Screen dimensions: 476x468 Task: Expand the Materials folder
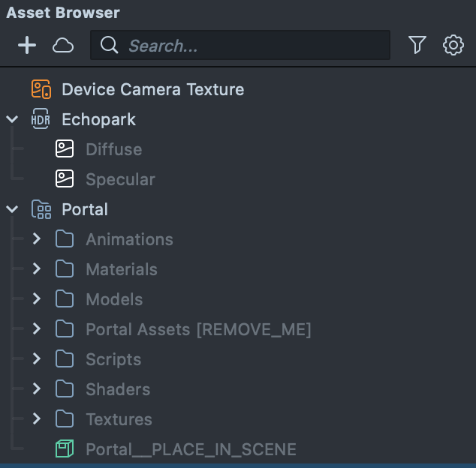click(x=36, y=269)
